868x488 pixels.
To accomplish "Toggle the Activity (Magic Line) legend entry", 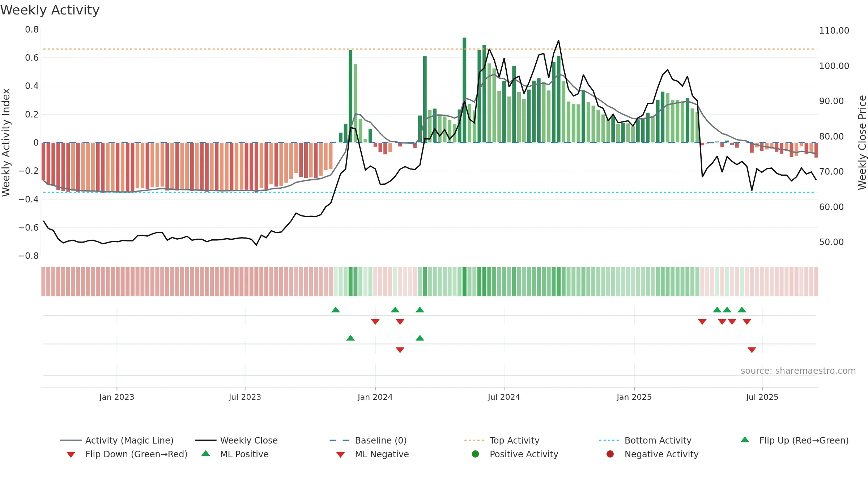I will 116,440.
